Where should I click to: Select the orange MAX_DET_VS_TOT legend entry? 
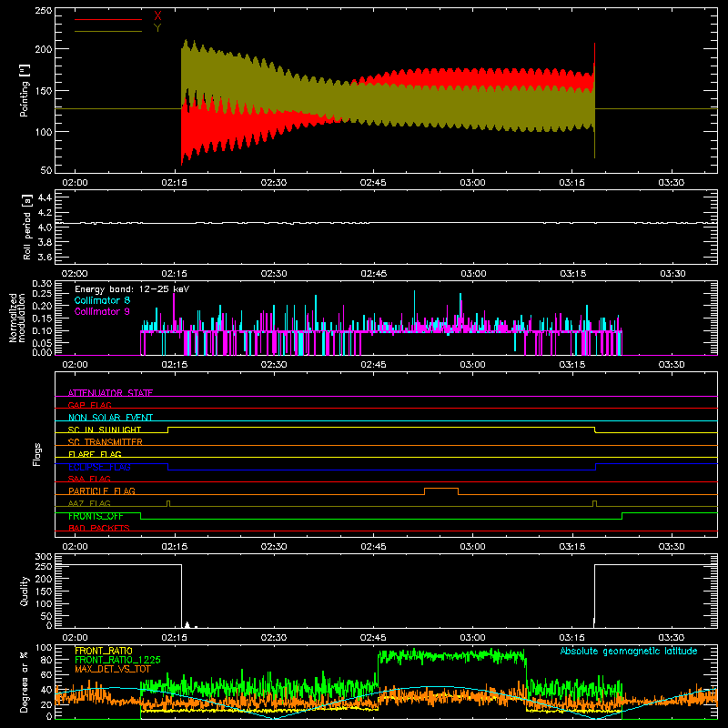click(x=113, y=669)
